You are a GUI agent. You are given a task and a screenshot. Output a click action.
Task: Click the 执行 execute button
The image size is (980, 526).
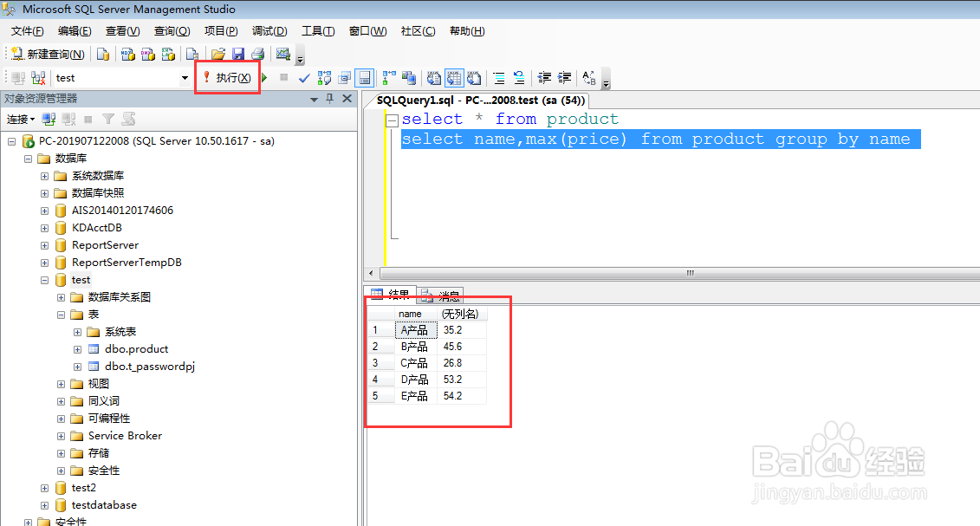pos(227,77)
